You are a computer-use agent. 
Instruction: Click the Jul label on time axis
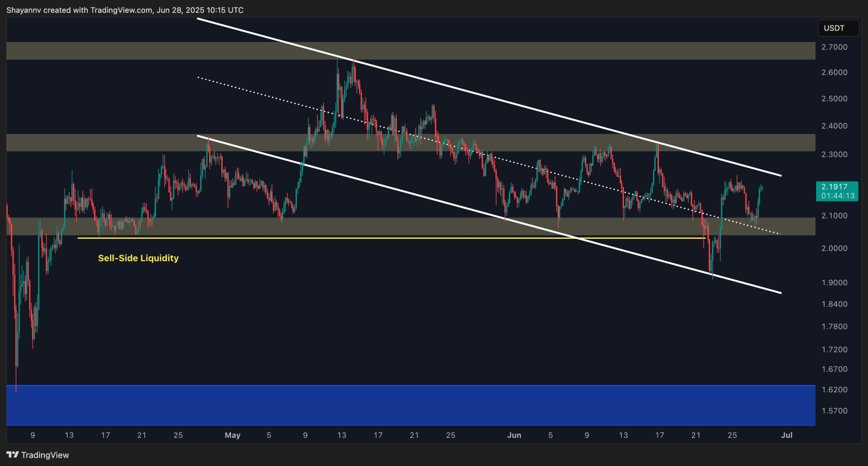coord(787,435)
